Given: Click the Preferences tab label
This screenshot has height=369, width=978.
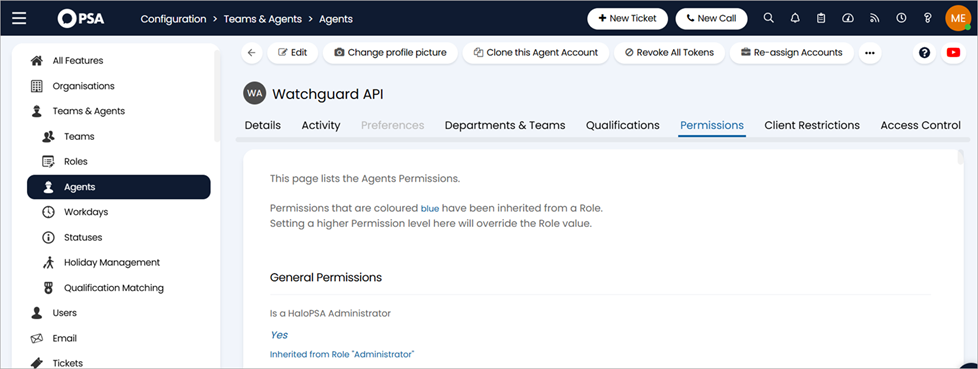Looking at the screenshot, I should [392, 125].
